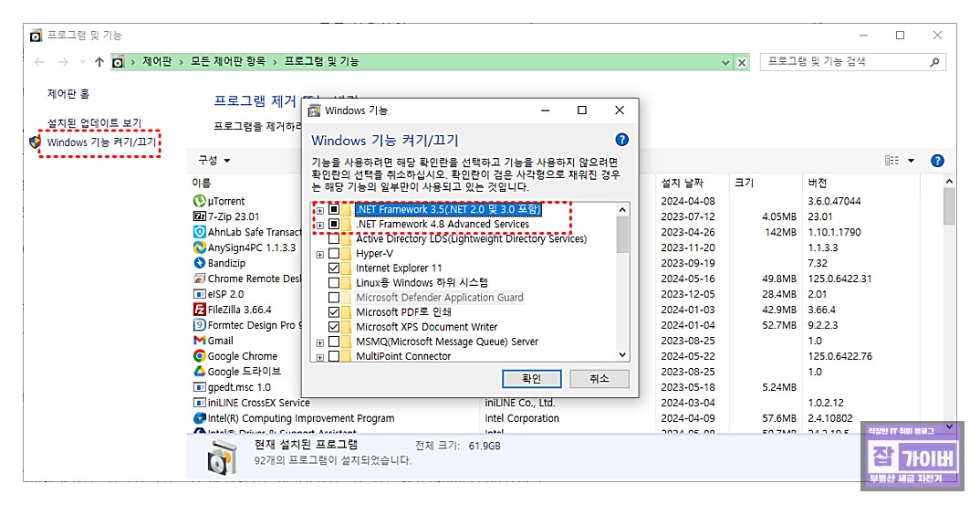This screenshot has height=505, width=980.
Task: Click the Intel Computing Improvement Program icon
Action: tap(199, 418)
